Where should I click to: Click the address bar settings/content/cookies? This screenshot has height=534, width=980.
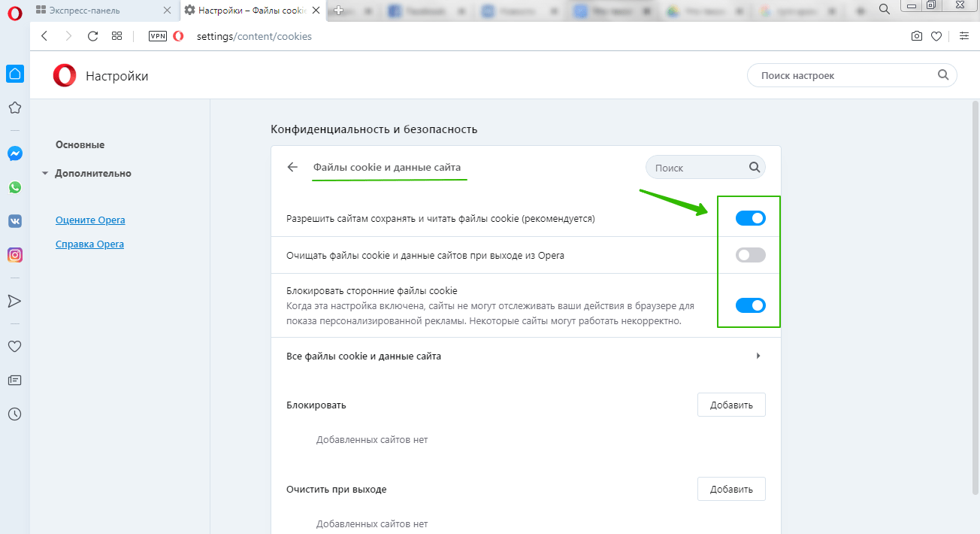coord(254,36)
